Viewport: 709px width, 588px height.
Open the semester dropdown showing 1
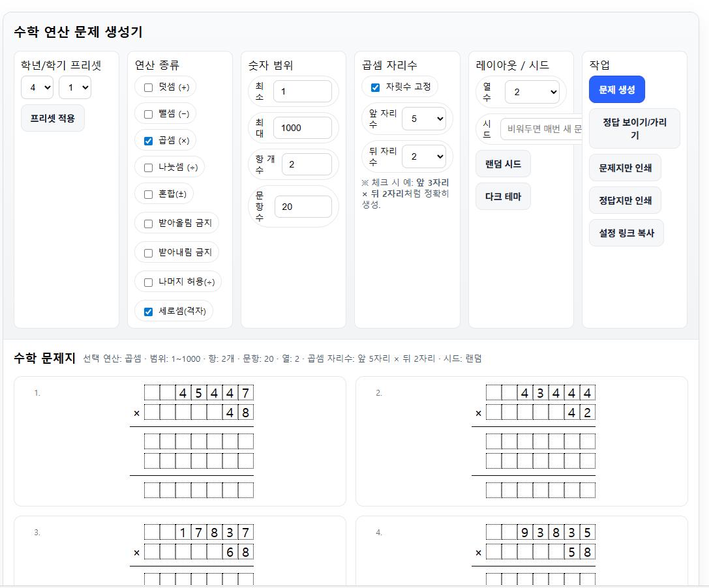(x=75, y=88)
